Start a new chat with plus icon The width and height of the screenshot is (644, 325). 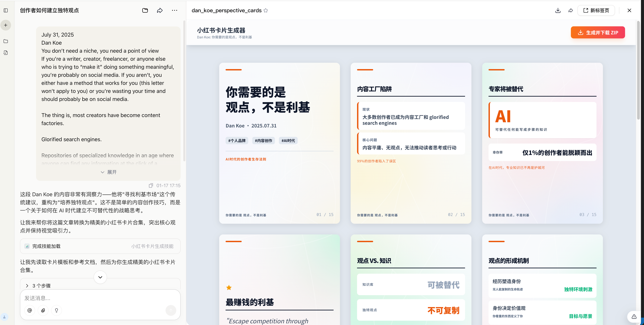(x=6, y=25)
